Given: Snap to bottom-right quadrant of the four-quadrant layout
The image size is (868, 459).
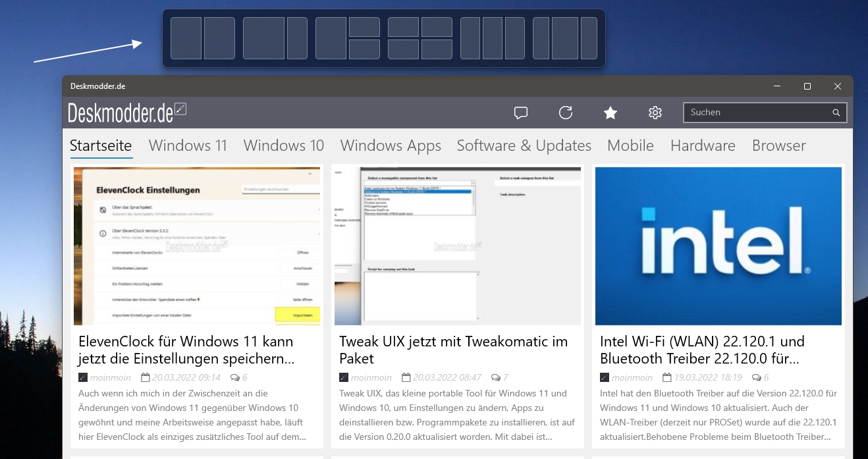Looking at the screenshot, I should [x=437, y=49].
